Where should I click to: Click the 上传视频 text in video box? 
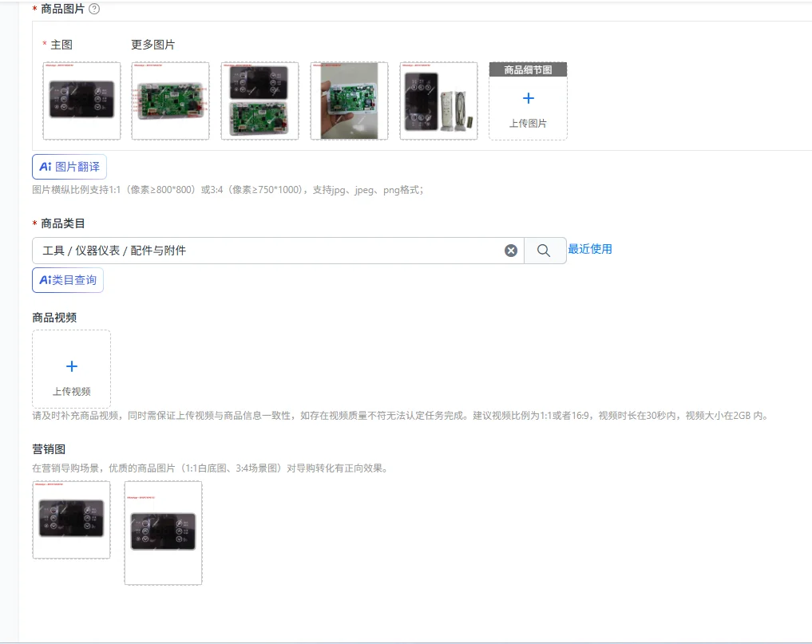click(72, 391)
